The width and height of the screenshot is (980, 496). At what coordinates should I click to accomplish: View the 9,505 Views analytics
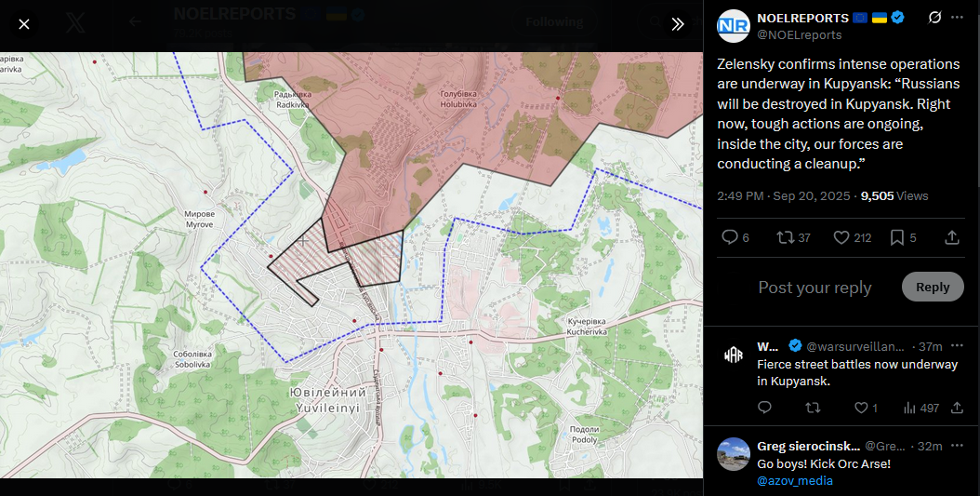tap(894, 195)
